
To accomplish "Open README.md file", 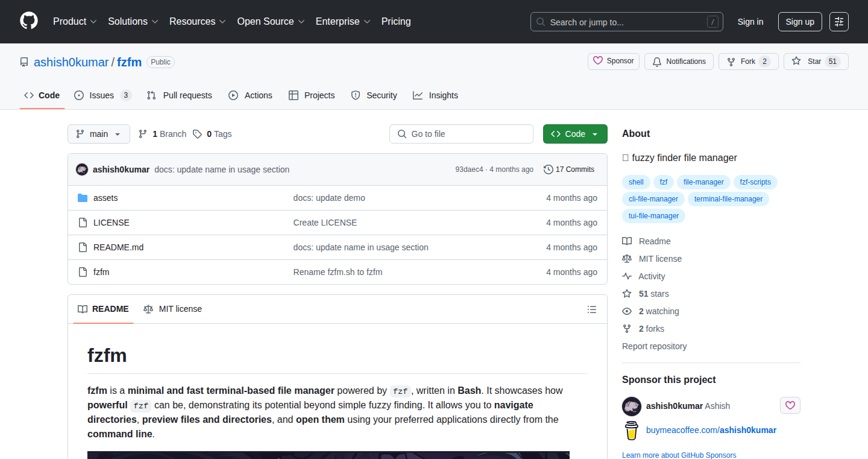I will [x=118, y=247].
